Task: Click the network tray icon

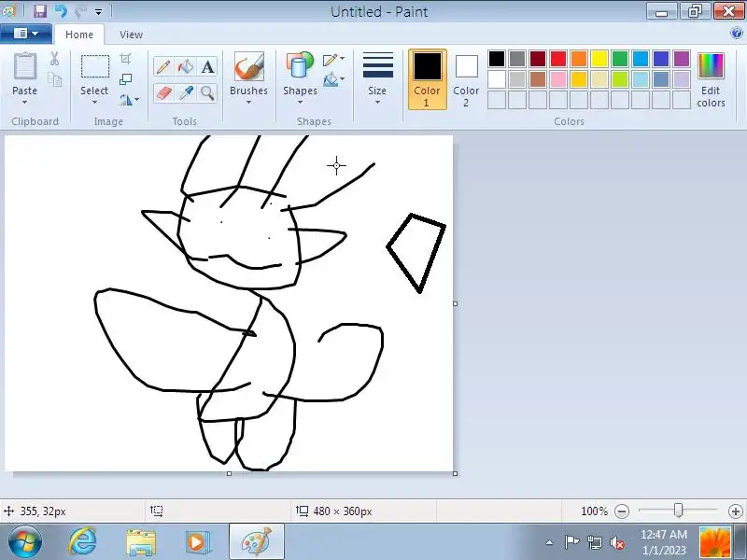Action: (x=595, y=542)
